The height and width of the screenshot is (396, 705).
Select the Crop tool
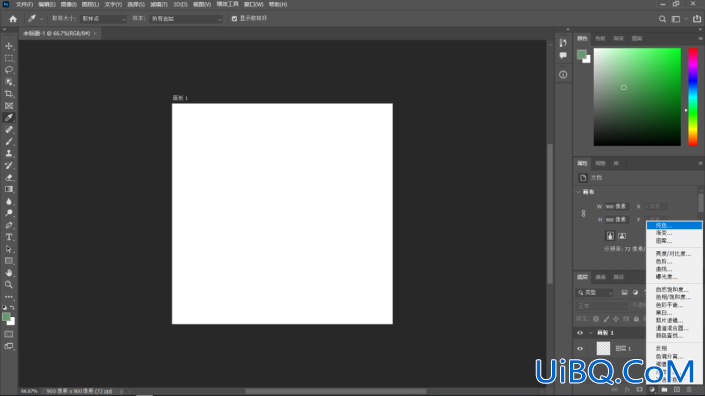click(x=9, y=94)
